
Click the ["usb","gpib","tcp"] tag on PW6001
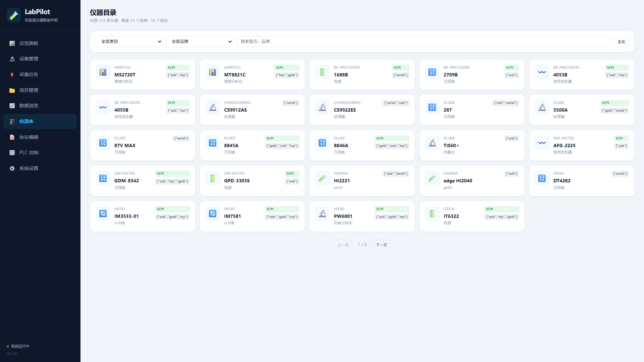tap(392, 217)
